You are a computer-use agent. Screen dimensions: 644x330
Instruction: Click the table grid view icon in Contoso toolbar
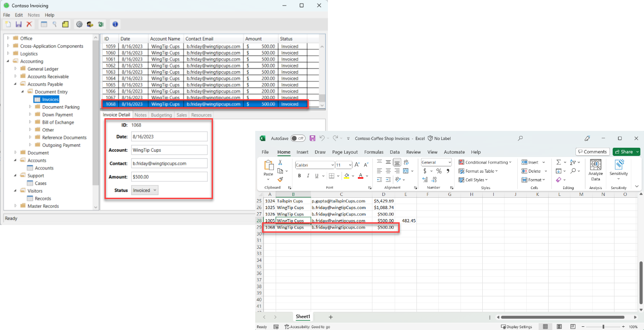click(x=44, y=25)
